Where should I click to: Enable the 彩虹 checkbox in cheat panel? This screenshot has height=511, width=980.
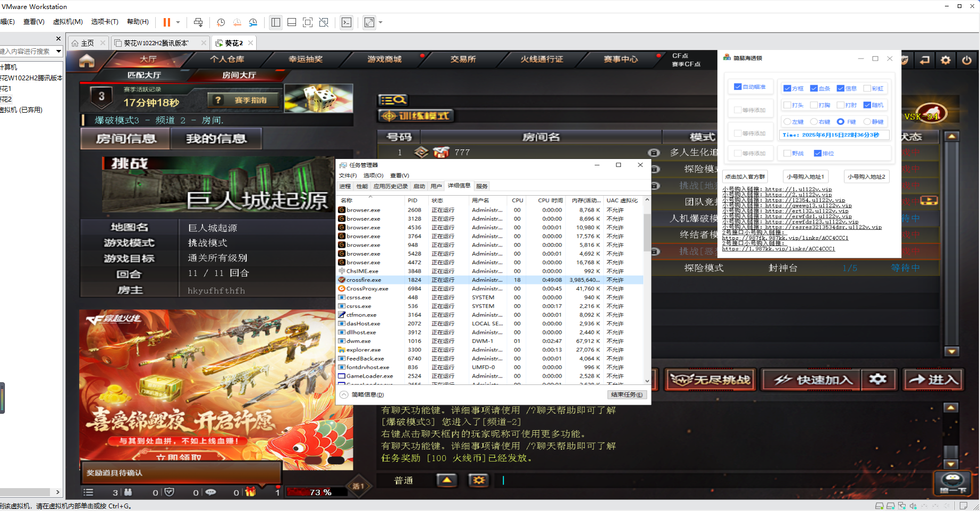[x=867, y=88]
